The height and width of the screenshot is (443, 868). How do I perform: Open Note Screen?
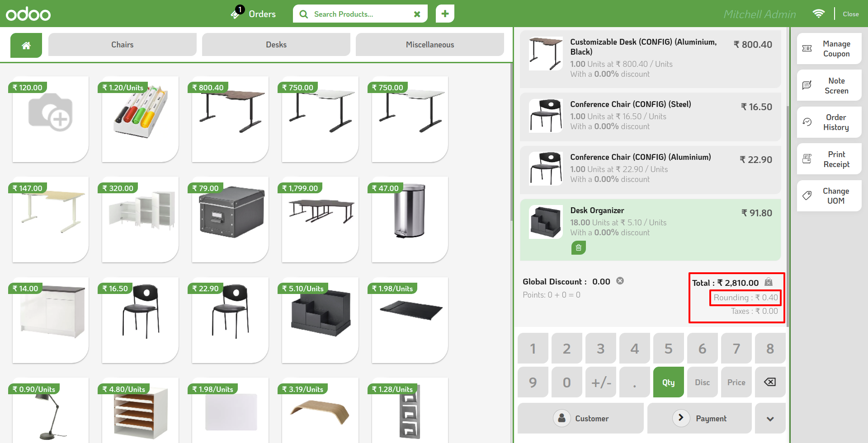(x=829, y=85)
